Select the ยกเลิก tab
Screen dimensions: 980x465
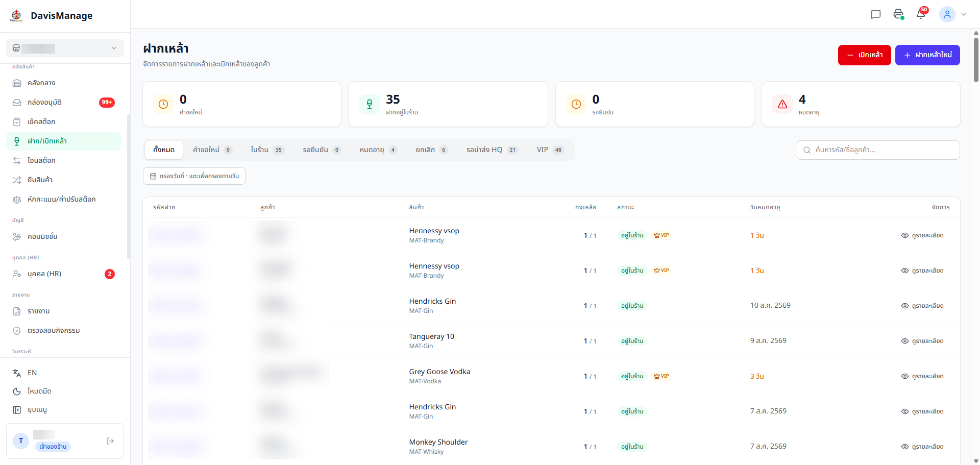(x=431, y=150)
